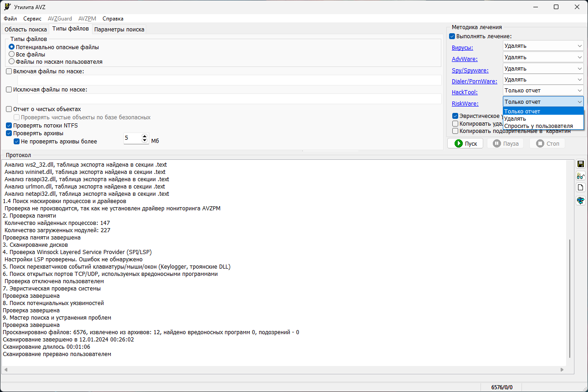The width and height of the screenshot is (588, 392).
Task: Click the include-mask text field
Action: pyautogui.click(x=229, y=80)
